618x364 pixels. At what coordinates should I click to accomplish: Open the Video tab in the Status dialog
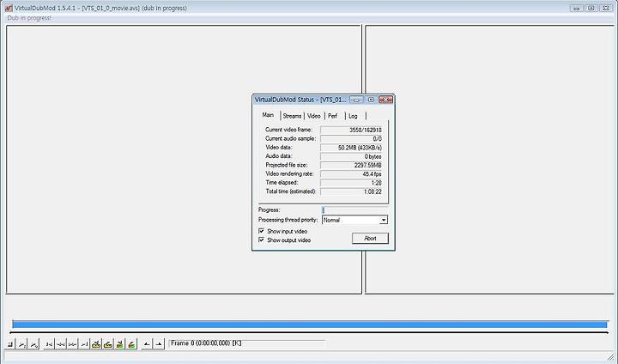tap(314, 116)
